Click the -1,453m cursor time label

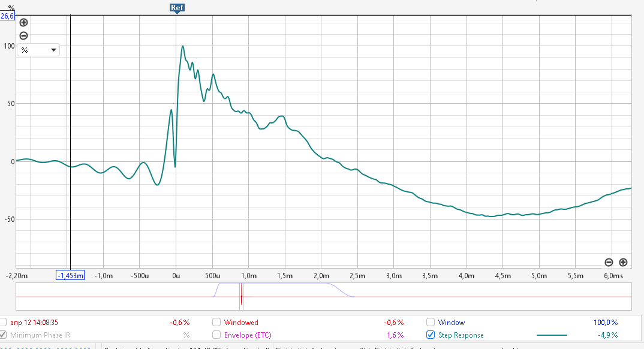tap(70, 275)
